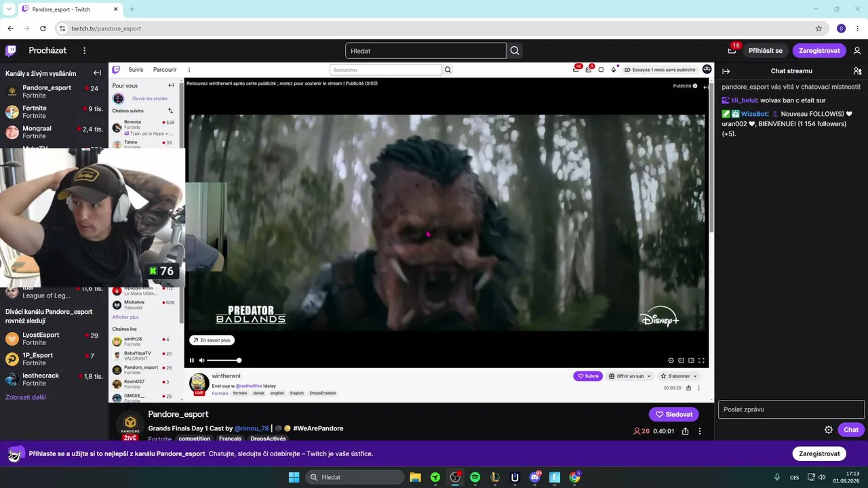Open the Windows Start menu
Screen dimensions: 868x488
(x=294, y=477)
